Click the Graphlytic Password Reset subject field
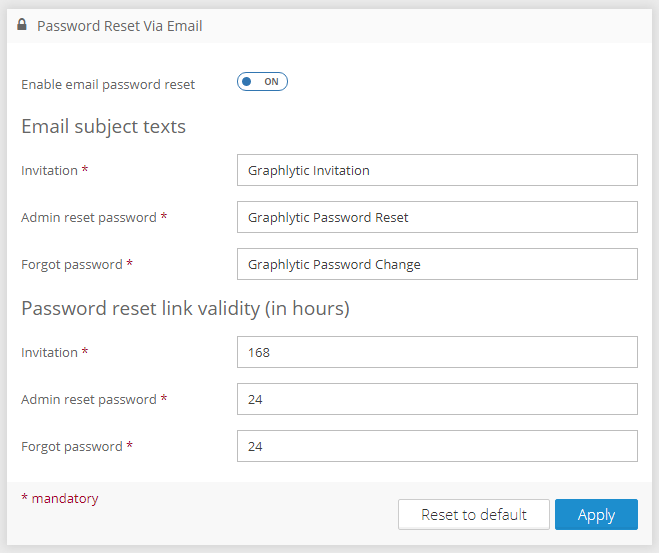The image size is (659, 553). [x=437, y=217]
